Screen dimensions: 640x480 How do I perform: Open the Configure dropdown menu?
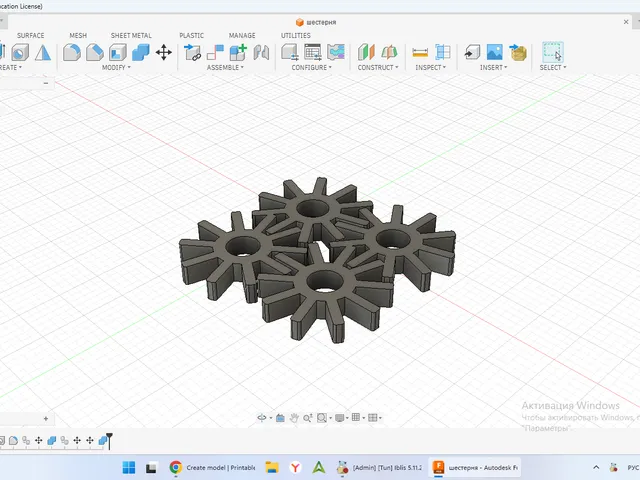pos(311,67)
